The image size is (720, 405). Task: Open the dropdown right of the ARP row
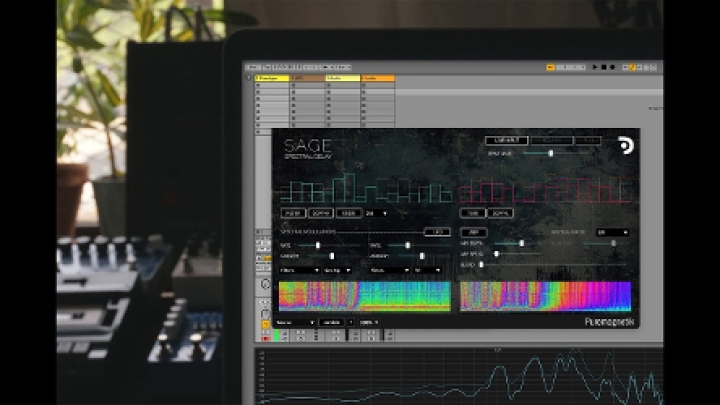click(x=612, y=233)
